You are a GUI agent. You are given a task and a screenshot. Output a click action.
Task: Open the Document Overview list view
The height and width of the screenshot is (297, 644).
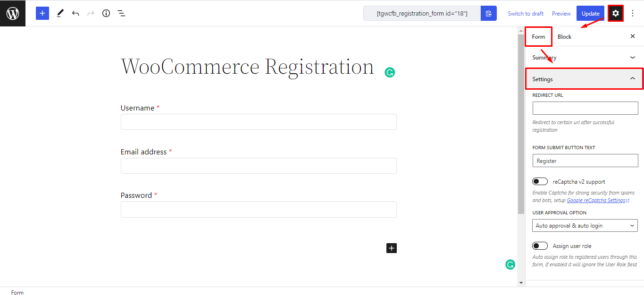pos(121,13)
